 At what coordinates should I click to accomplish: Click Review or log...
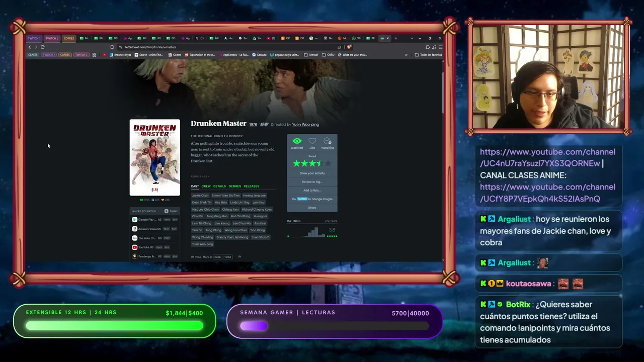point(312,182)
